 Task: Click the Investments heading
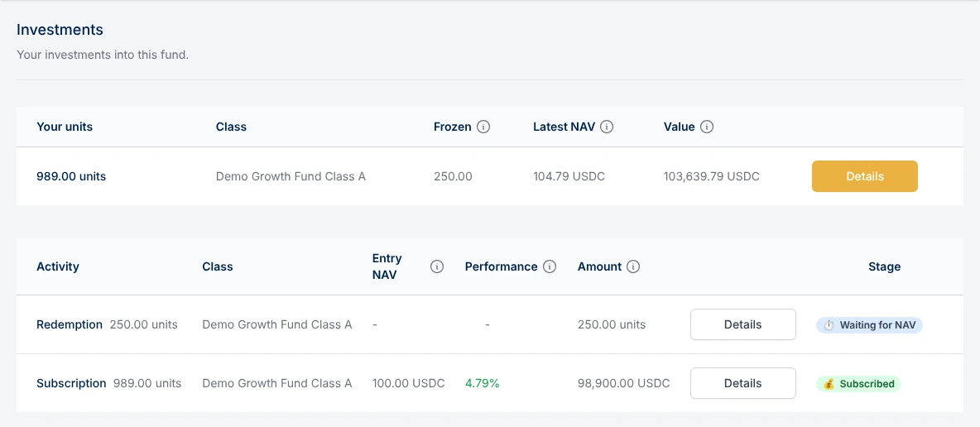(x=60, y=30)
